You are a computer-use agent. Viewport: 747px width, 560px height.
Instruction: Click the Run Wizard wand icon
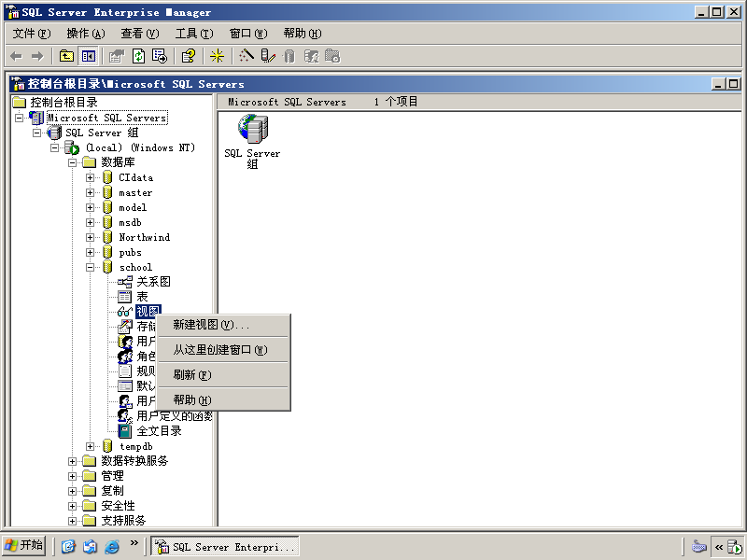point(247,56)
